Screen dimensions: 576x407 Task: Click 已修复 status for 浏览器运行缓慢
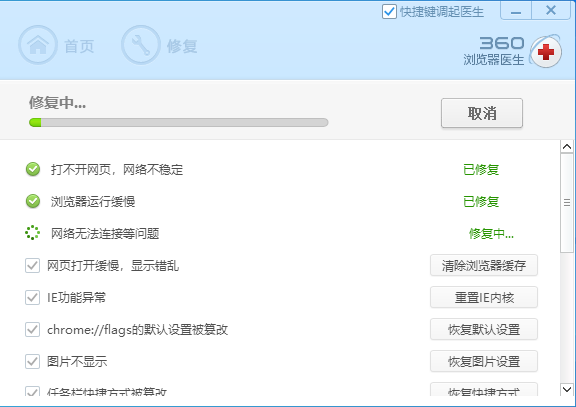(x=481, y=201)
